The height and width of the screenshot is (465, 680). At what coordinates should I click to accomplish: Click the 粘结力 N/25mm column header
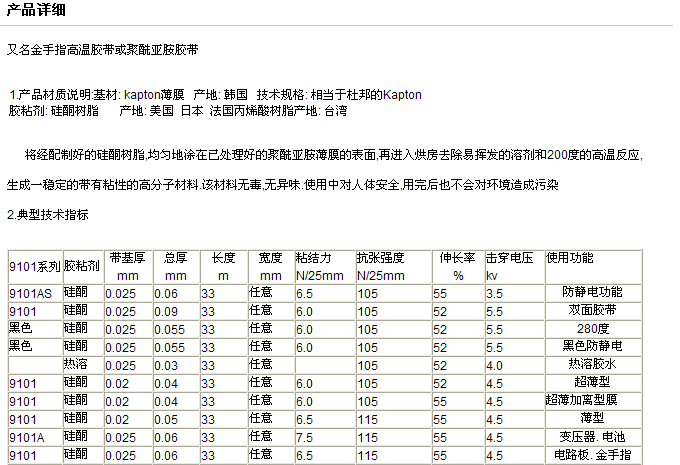pyautogui.click(x=322, y=266)
